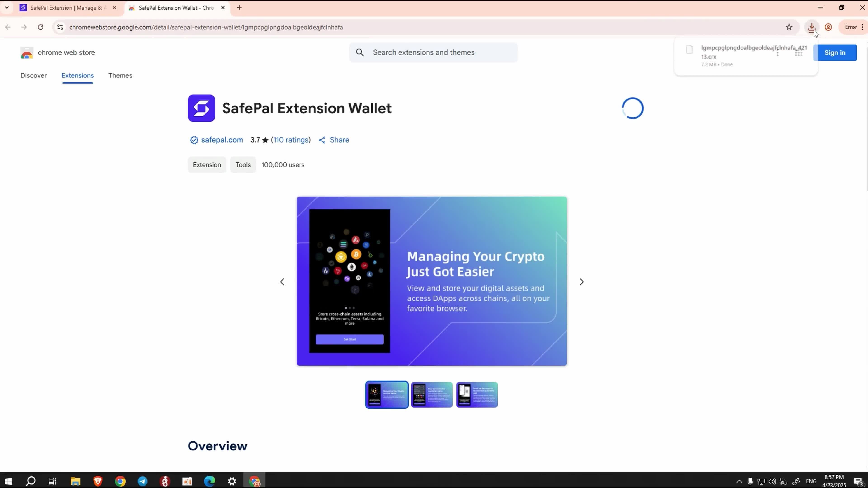Open the downloads toolbar icon

812,27
